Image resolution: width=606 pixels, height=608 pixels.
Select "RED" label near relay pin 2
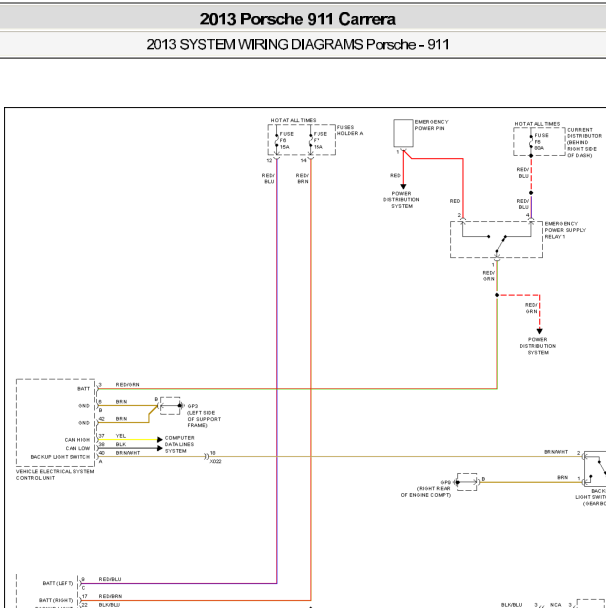pyautogui.click(x=455, y=201)
